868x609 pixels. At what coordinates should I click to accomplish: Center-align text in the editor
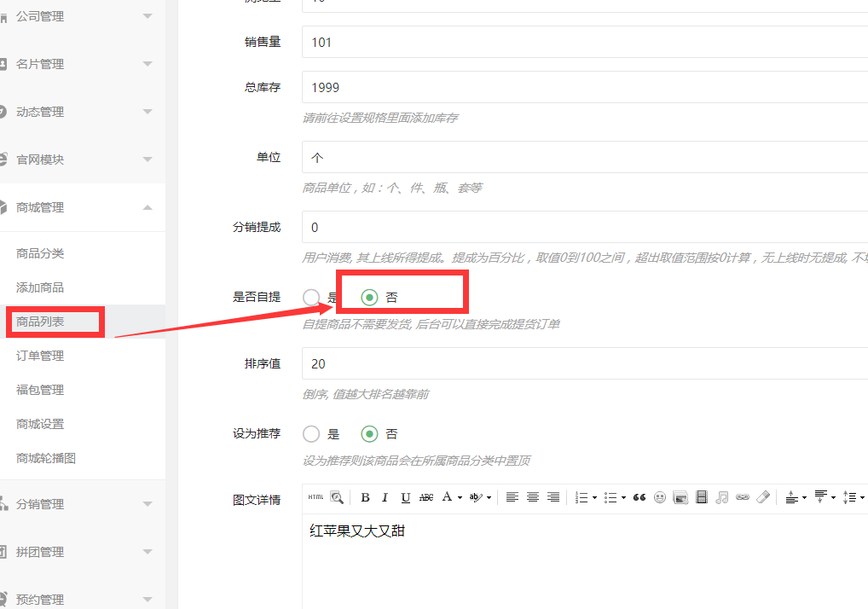click(533, 497)
